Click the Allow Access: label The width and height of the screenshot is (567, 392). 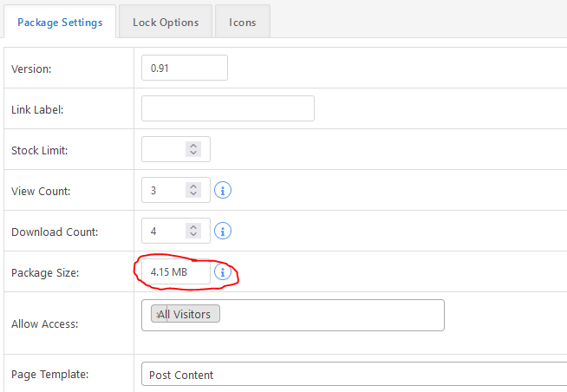coord(44,324)
